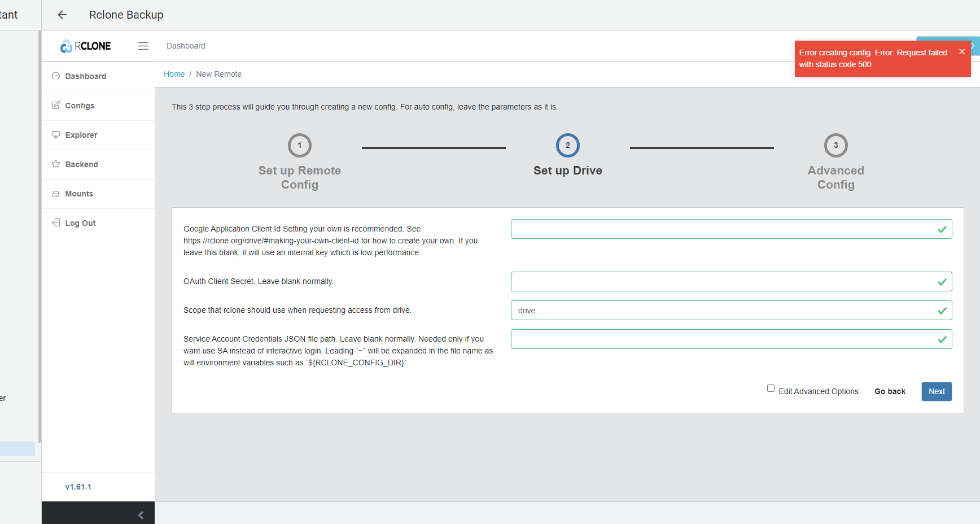
Task: Open the Dashboard menu item in top bar
Action: (186, 46)
